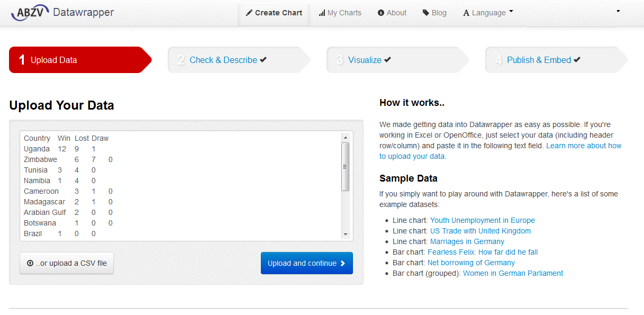Screen dimensions: 644x315
Task: Load US Trade with United Kingdom sample
Action: pyautogui.click(x=480, y=231)
